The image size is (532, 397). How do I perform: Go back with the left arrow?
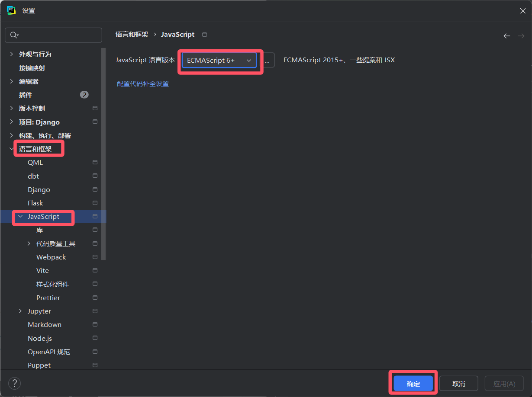pyautogui.click(x=506, y=36)
